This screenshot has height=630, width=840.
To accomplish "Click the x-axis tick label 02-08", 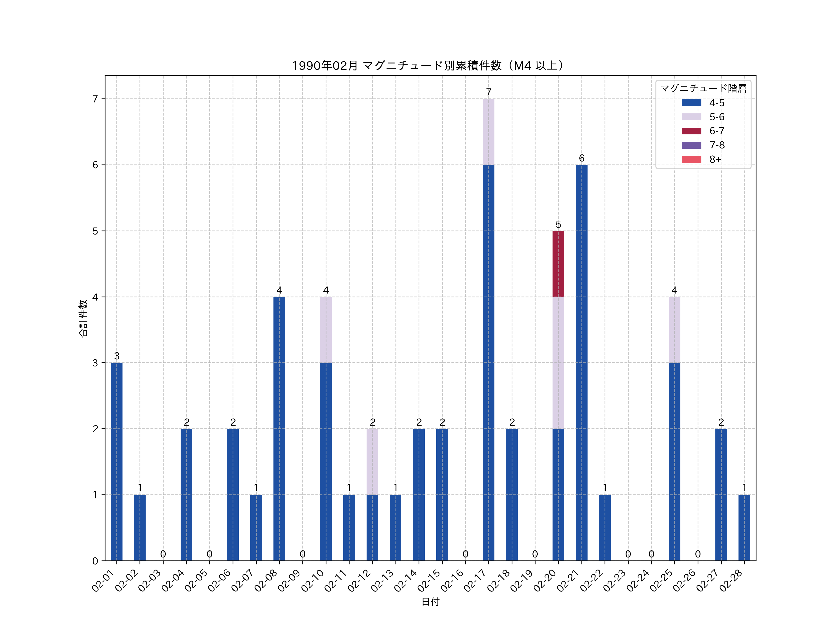I will point(266,581).
